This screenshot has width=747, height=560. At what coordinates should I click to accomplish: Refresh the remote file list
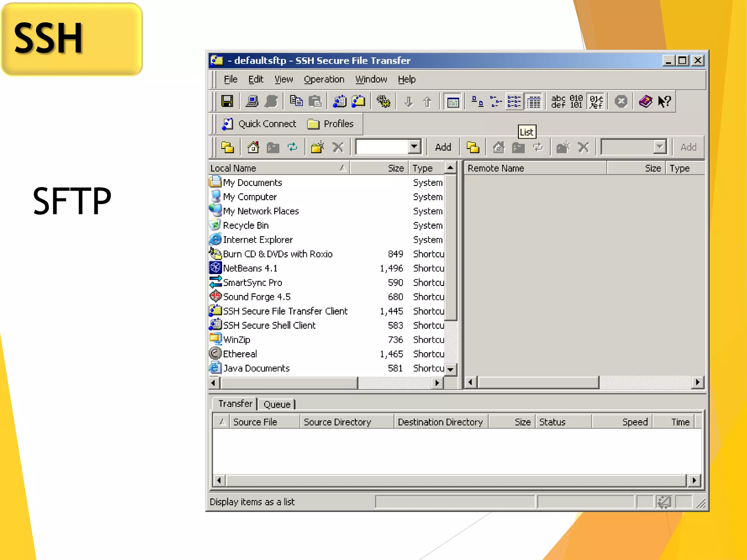click(538, 147)
